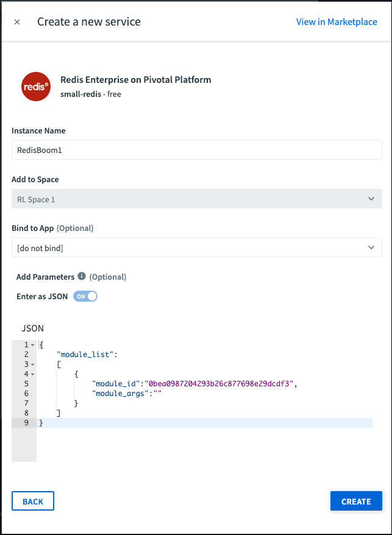Viewport: 392px width, 535px height.
Task: Close the Create a new service dialog
Action: point(17,22)
